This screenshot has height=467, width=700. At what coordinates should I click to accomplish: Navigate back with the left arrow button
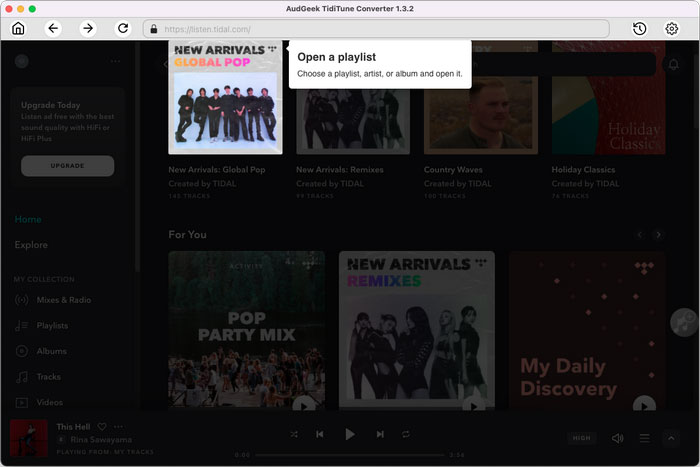53,29
